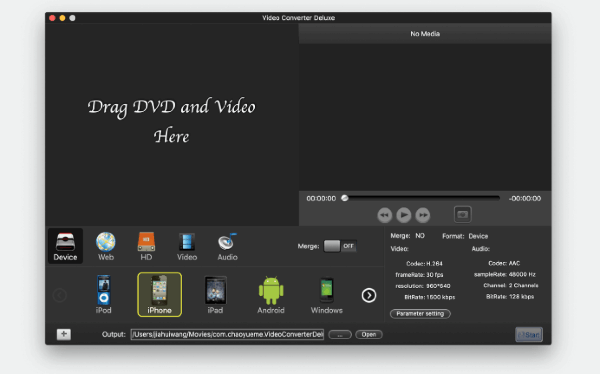The height and width of the screenshot is (374, 600).
Task: Click the rewind playback button
Action: tap(385, 215)
